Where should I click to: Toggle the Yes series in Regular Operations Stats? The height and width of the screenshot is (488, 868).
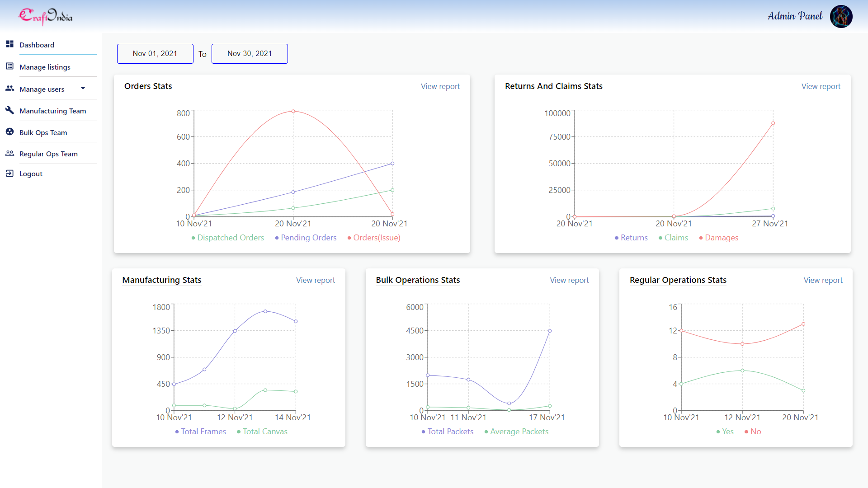click(725, 432)
